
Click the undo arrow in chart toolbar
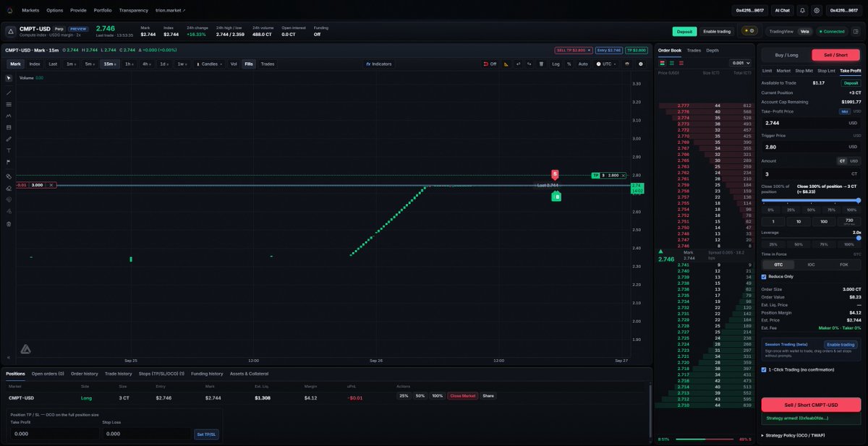click(519, 64)
